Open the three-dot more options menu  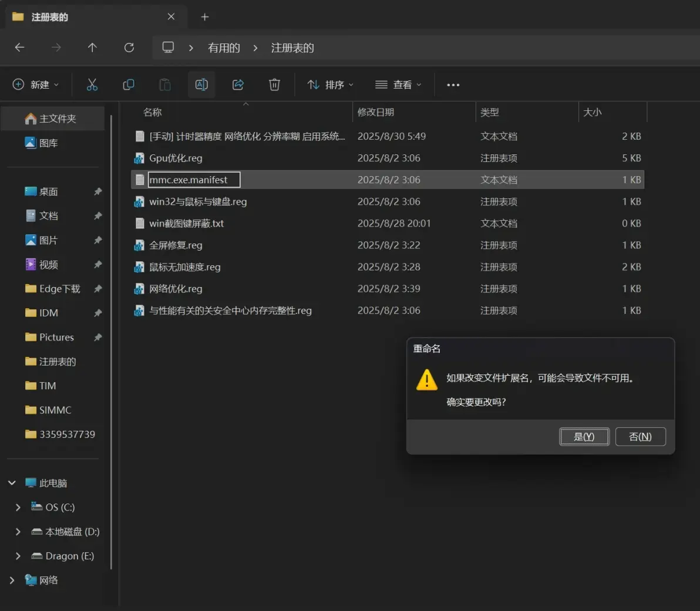[453, 85]
